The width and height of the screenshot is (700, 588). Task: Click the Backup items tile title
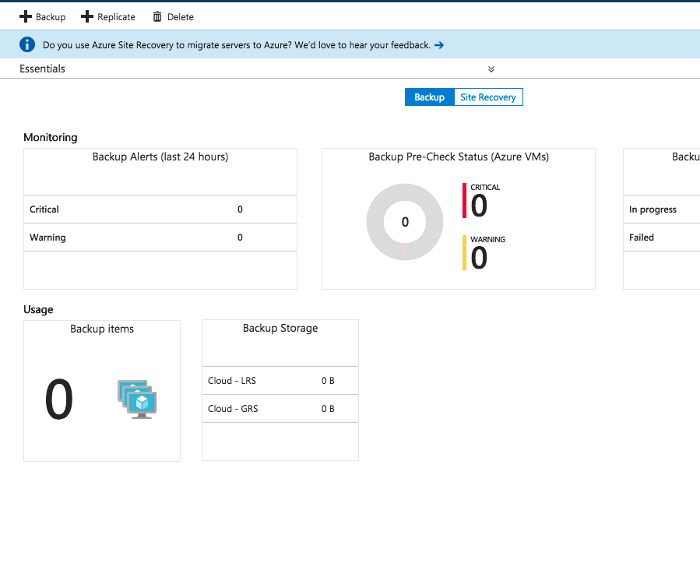tap(102, 329)
